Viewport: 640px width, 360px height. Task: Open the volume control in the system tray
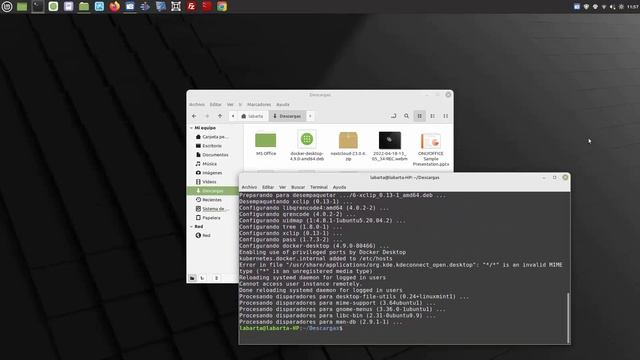[613, 7]
